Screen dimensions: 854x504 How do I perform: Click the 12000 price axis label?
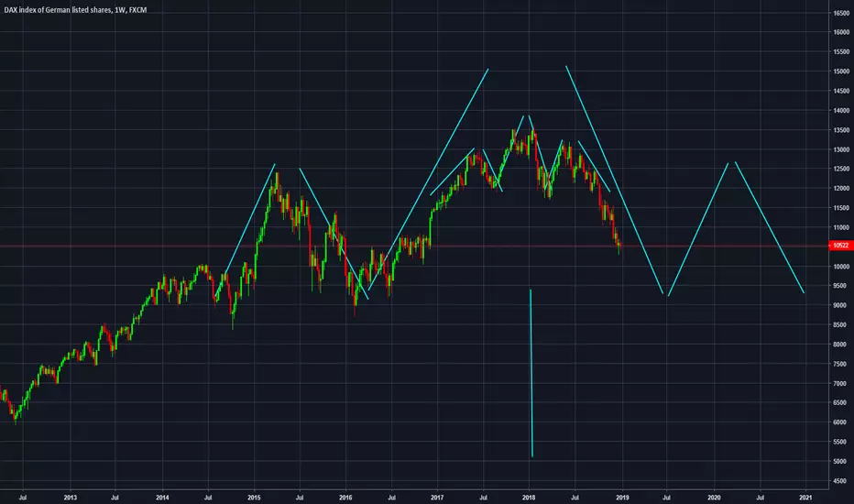[x=841, y=189]
